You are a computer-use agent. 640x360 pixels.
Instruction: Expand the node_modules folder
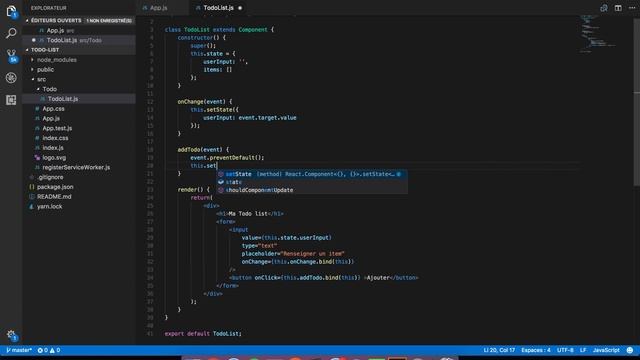click(x=33, y=60)
